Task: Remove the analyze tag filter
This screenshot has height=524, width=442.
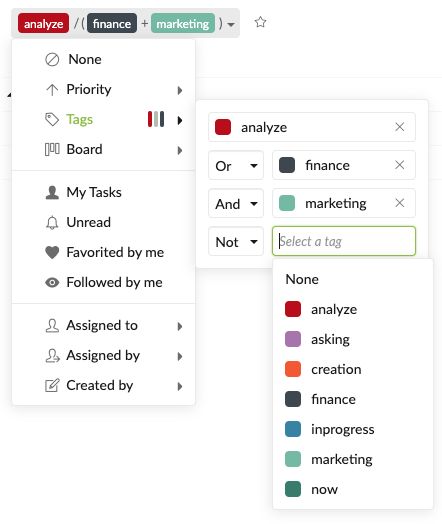Action: click(400, 127)
